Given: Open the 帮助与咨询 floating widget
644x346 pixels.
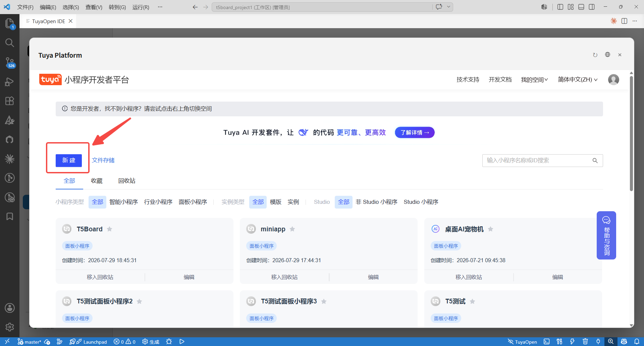Looking at the screenshot, I should [x=606, y=235].
